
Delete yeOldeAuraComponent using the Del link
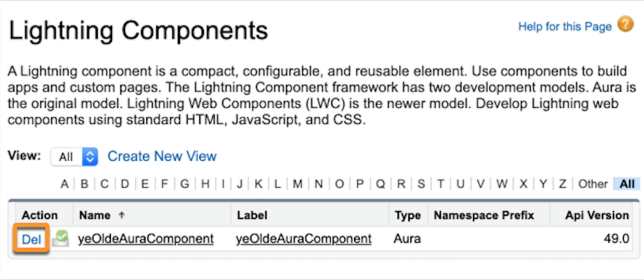point(31,239)
